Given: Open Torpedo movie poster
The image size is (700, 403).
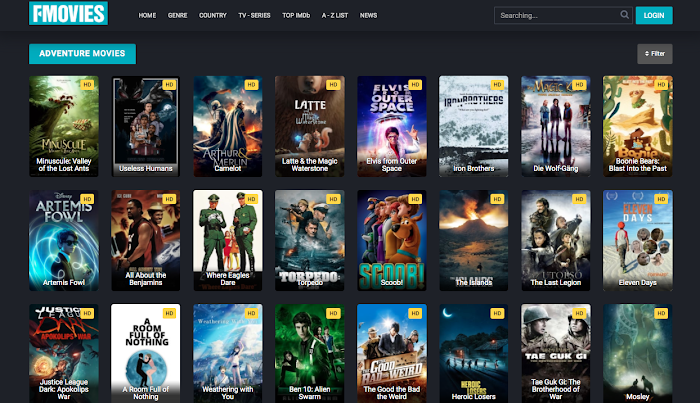Looking at the screenshot, I should (x=309, y=241).
